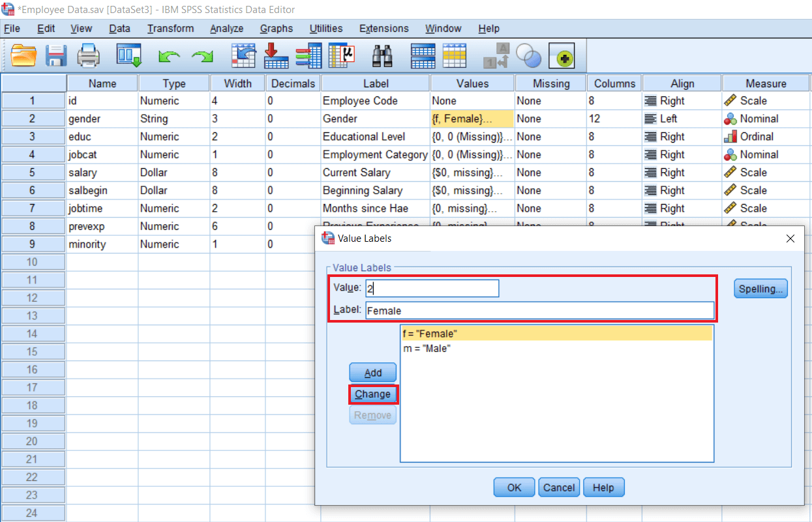Image resolution: width=812 pixels, height=522 pixels.
Task: Click the 'Dollar' type cell for salary
Action: (x=174, y=173)
